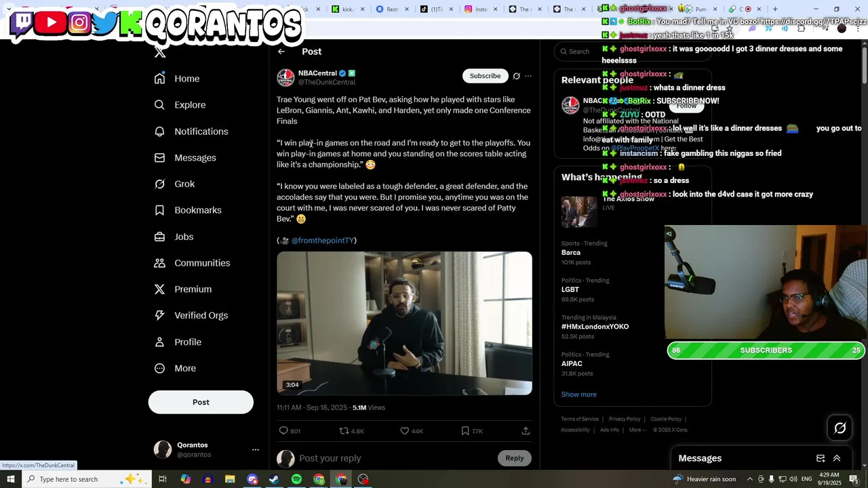
Task: Expand the Messages drawer chevrons
Action: tap(837, 458)
